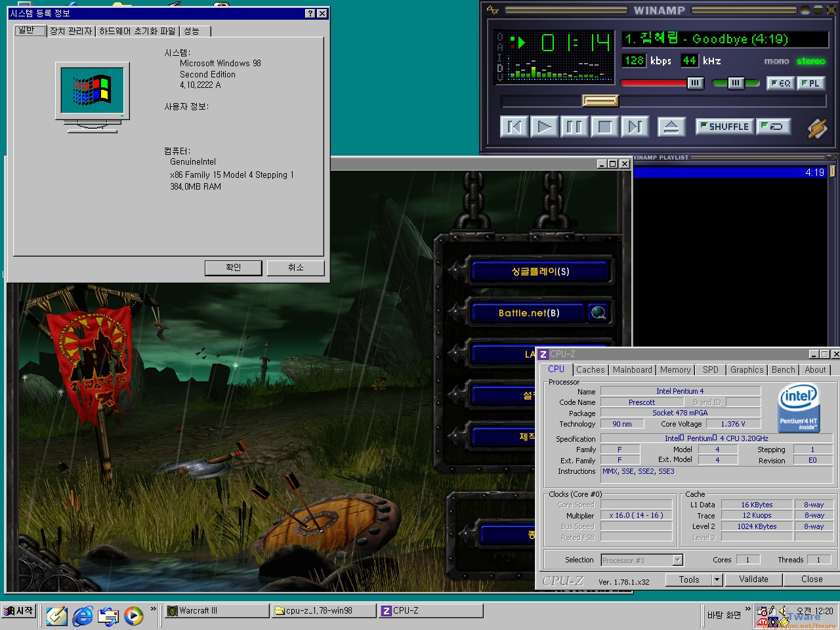Viewport: 840px width, 630px height.
Task: Stop playback in Winamp
Action: pyautogui.click(x=604, y=126)
